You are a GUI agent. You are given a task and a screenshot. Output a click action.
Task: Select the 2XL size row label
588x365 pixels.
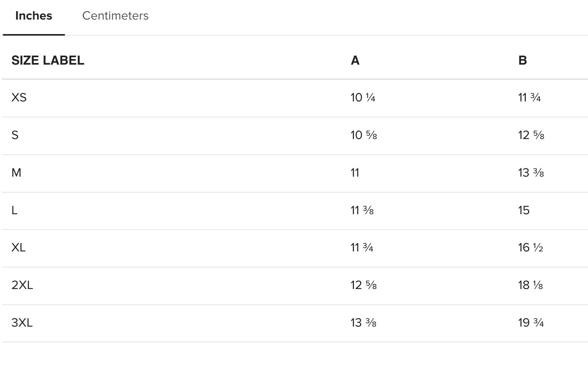(x=22, y=285)
